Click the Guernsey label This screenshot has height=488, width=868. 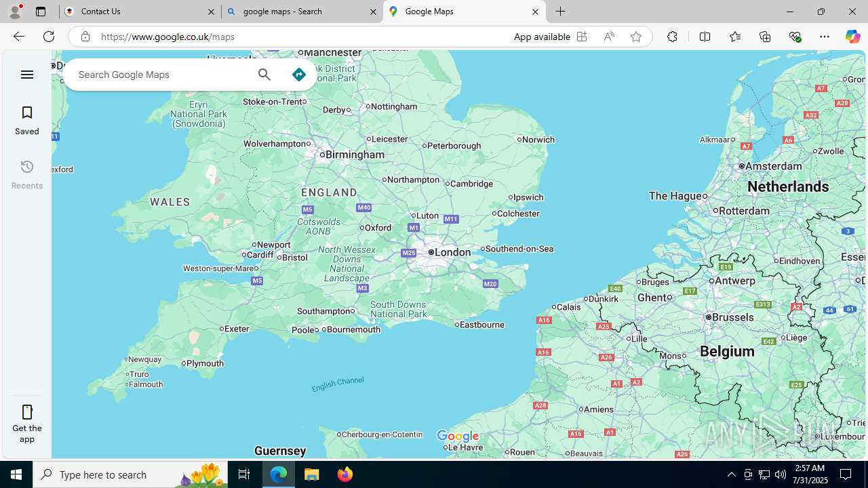pos(280,451)
